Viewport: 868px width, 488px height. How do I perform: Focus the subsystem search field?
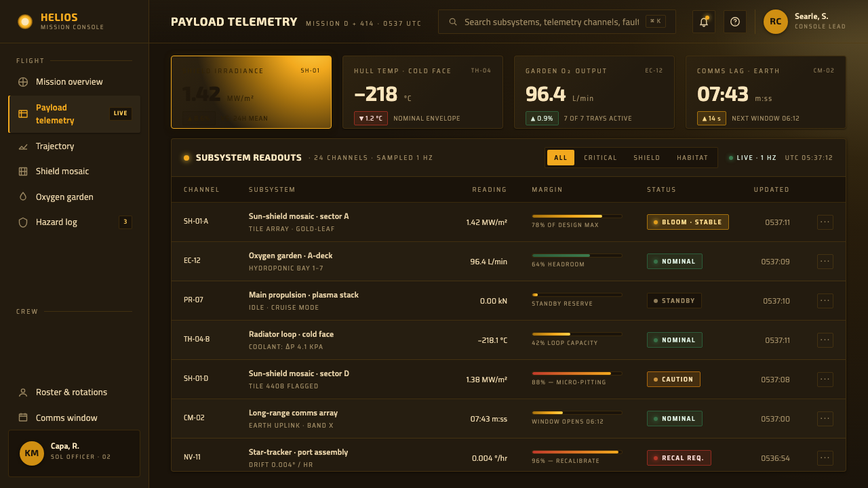click(557, 22)
